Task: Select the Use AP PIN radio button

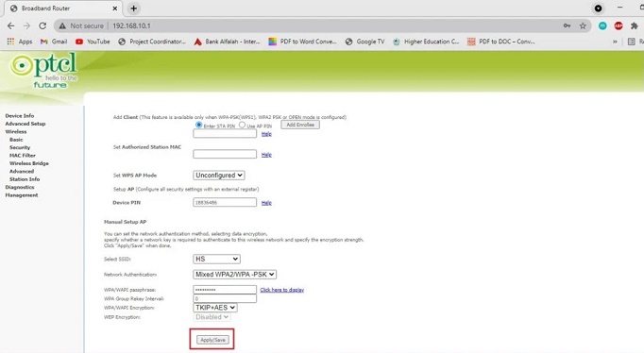Action: (x=242, y=125)
